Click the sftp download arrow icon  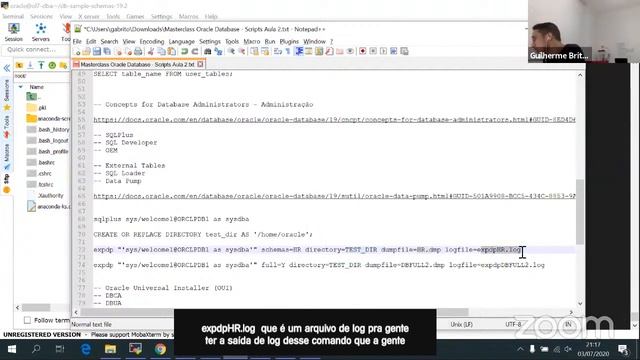(30, 65)
